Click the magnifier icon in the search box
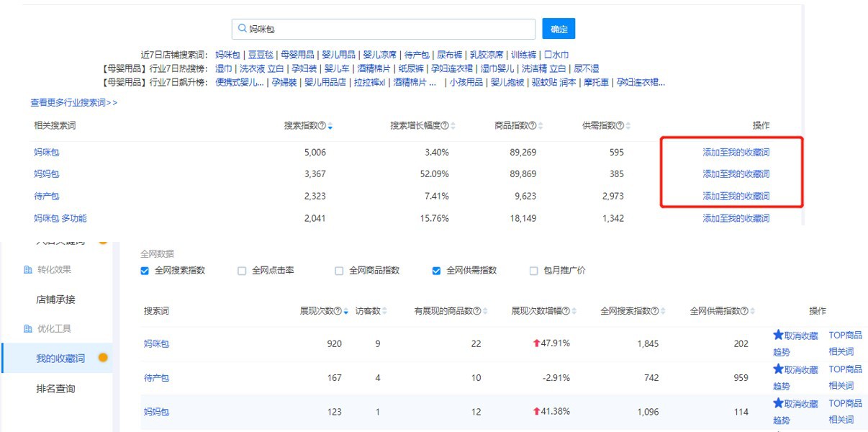The image size is (868, 432). click(241, 30)
